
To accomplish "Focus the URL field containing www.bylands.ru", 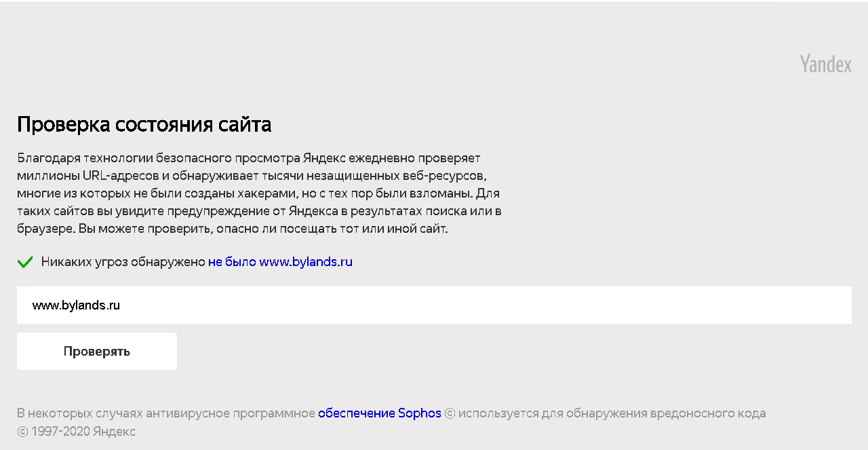I will [434, 305].
